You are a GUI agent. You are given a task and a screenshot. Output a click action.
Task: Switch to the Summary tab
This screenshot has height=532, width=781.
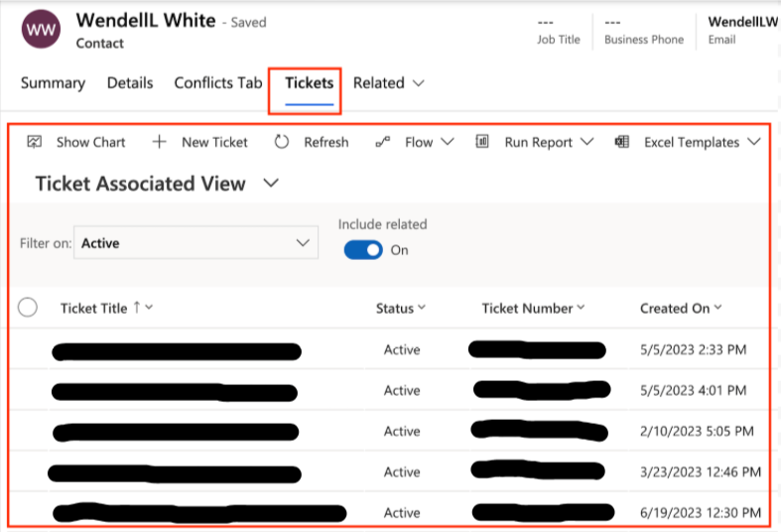tap(53, 82)
